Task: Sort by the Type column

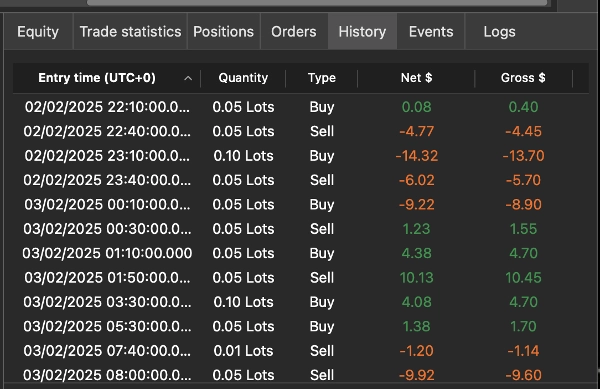Action: (x=322, y=78)
